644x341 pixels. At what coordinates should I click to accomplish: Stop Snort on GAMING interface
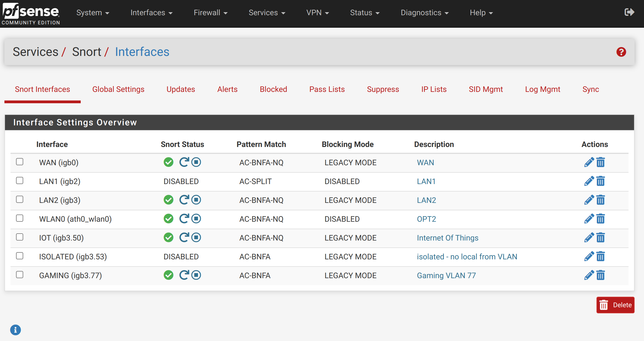196,275
